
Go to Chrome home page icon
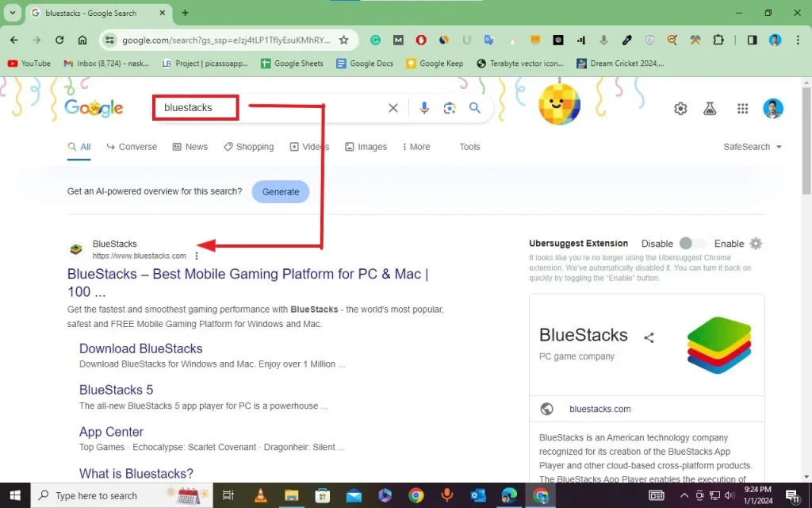(82, 40)
